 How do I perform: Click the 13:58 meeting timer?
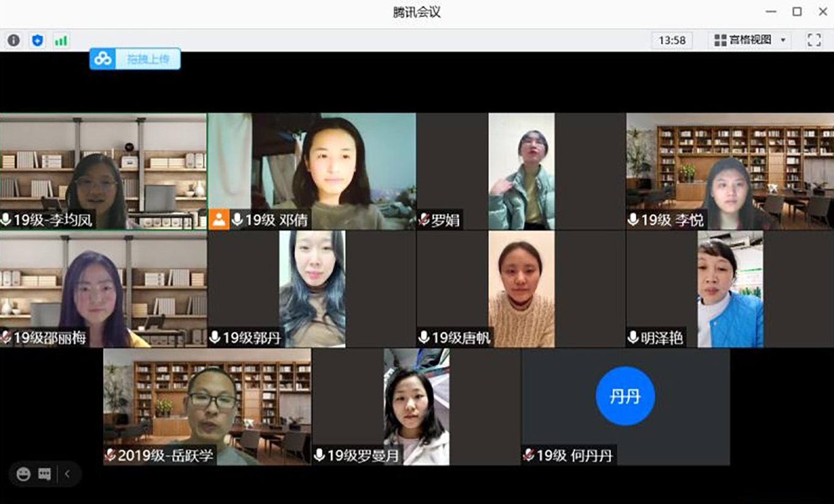pyautogui.click(x=672, y=40)
